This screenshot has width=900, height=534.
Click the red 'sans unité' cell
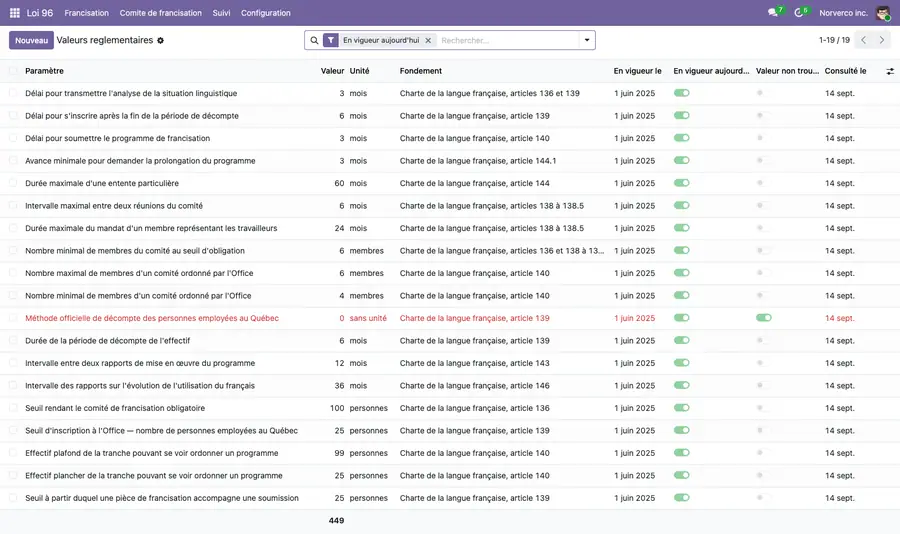pyautogui.click(x=368, y=318)
